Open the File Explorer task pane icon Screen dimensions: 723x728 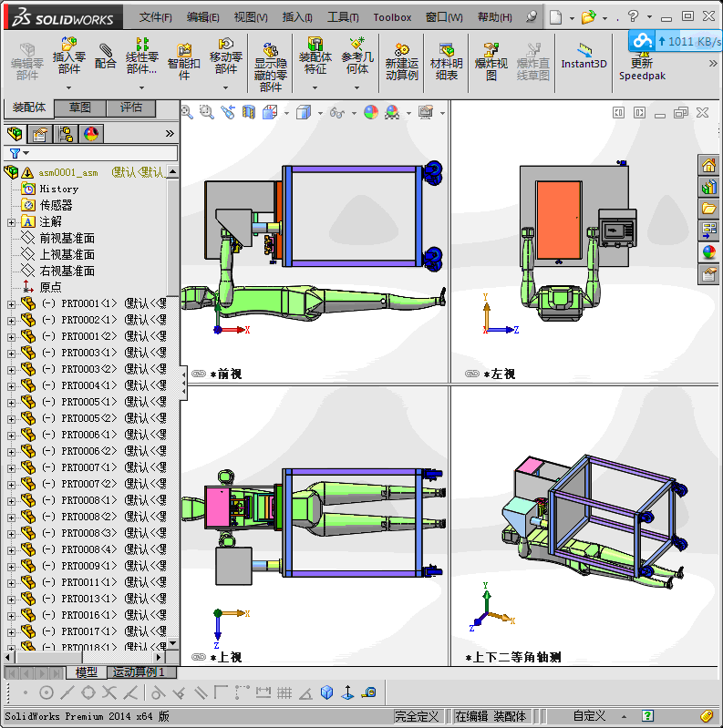pos(708,209)
